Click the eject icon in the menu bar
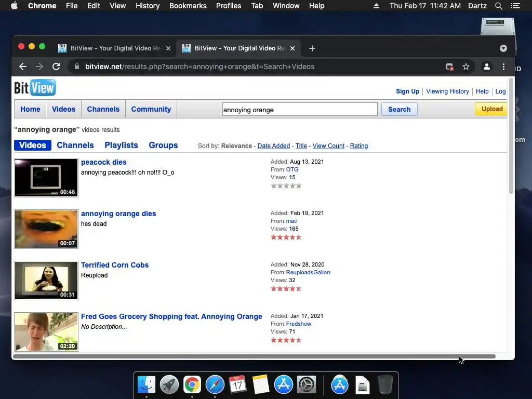The width and height of the screenshot is (532, 399). tap(376, 6)
